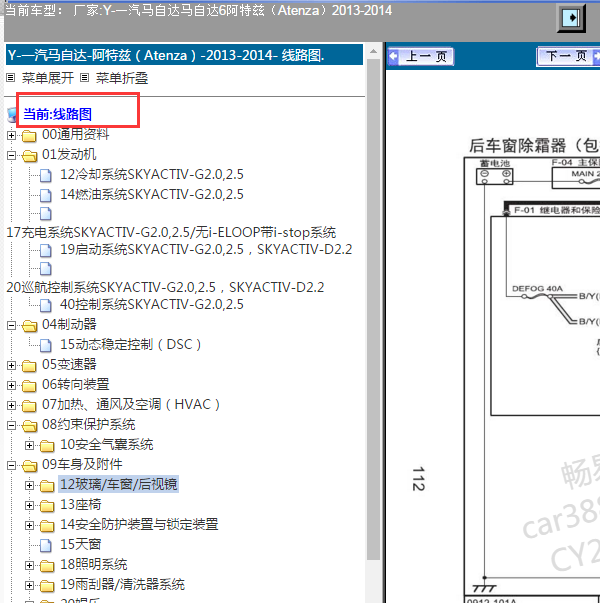Click the 05变速器 folder icon
Image resolution: width=600 pixels, height=603 pixels.
[x=29, y=365]
